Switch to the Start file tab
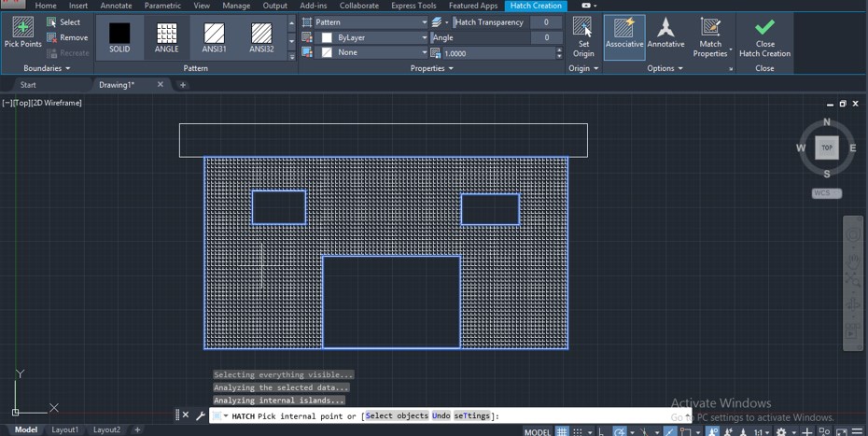Viewport: 868px width, 436px height. (x=28, y=85)
